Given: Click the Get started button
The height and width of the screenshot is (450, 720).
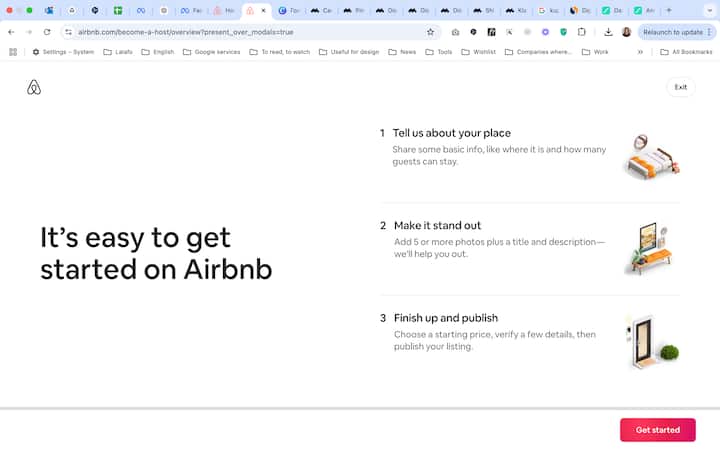Looking at the screenshot, I should click(x=658, y=430).
